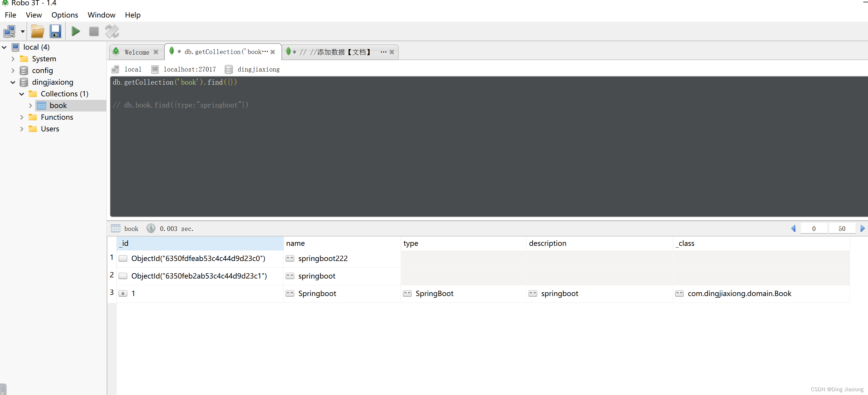Select local (4) in the tree

[36, 47]
